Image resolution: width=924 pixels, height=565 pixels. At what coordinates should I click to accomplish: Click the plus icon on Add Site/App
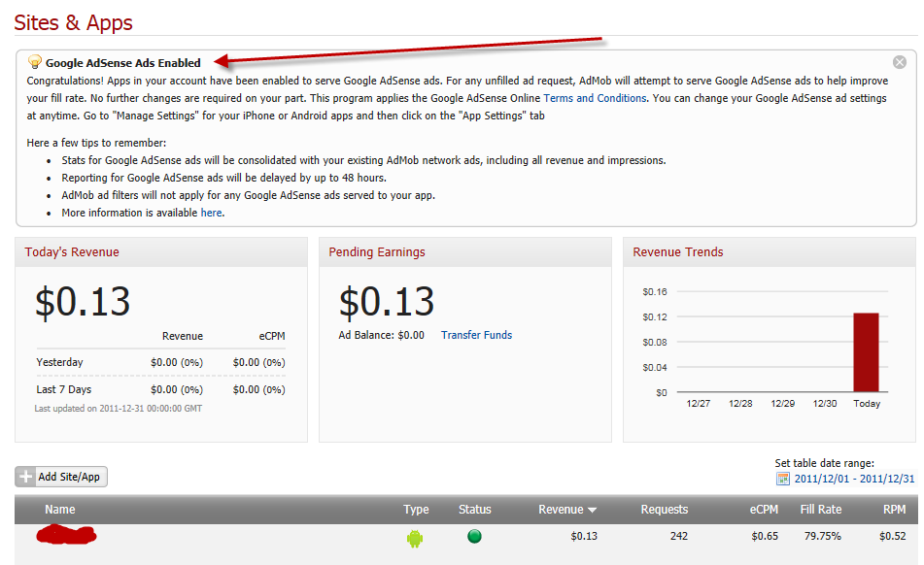tap(25, 477)
